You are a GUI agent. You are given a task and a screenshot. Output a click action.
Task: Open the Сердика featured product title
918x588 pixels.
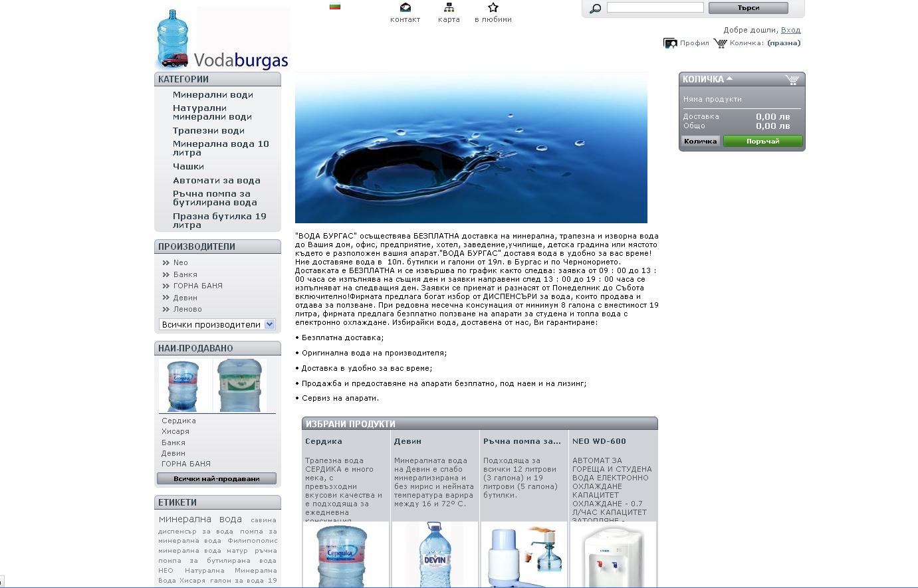pyautogui.click(x=324, y=441)
